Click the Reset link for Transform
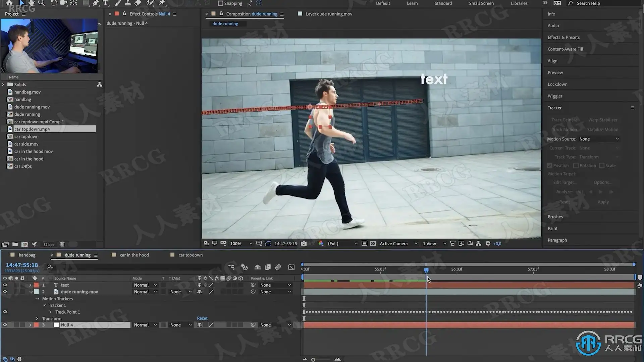Screen dimensions: 644x362 202,318
